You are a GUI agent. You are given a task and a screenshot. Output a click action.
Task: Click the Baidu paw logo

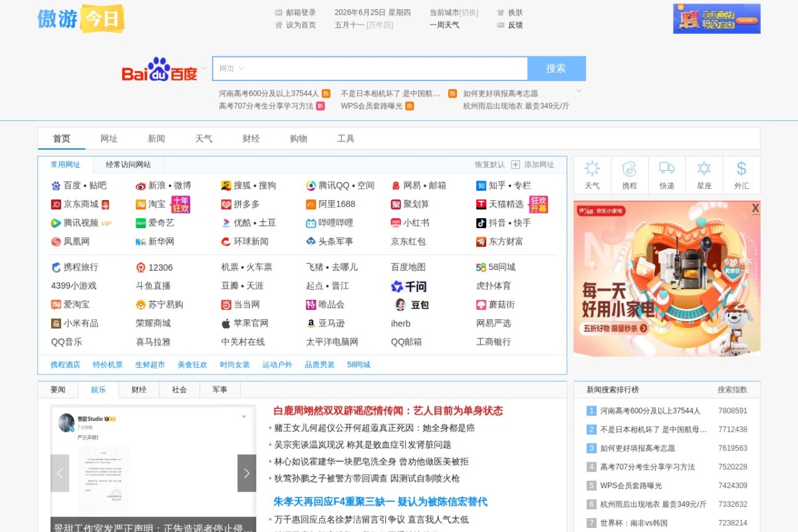160,69
